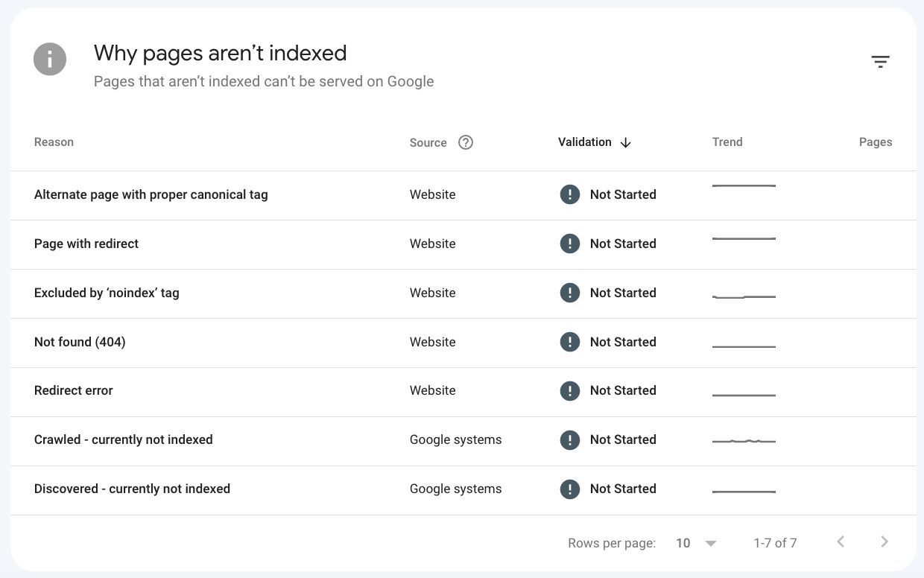
Task: Go to the next page arrow
Action: pos(885,542)
